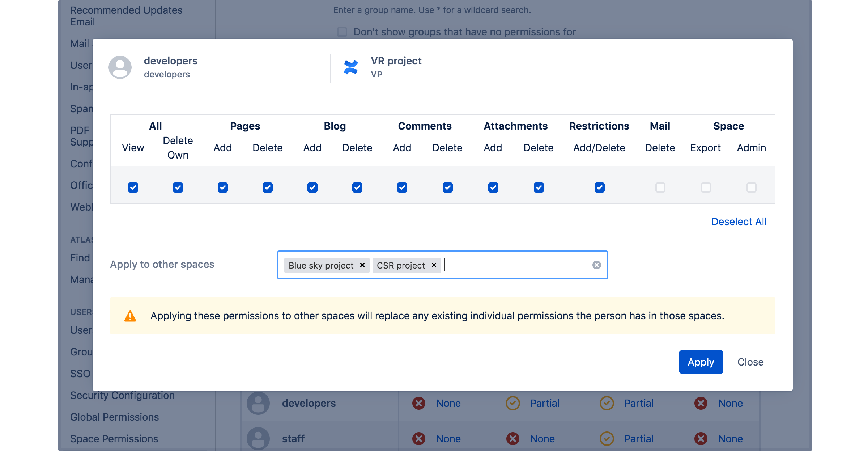Image resolution: width=868 pixels, height=451 pixels.
Task: Enable the Space Admin permission
Action: pos(752,187)
